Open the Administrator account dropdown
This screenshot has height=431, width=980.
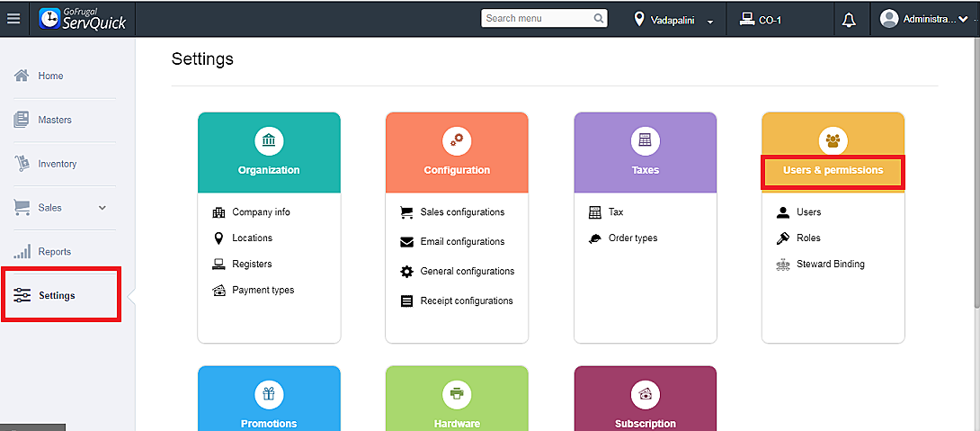tap(962, 20)
